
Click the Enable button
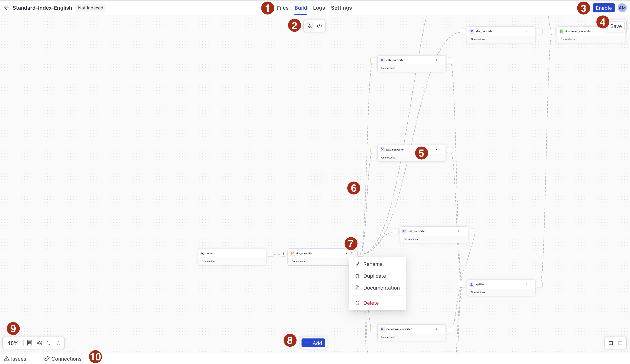(x=604, y=8)
